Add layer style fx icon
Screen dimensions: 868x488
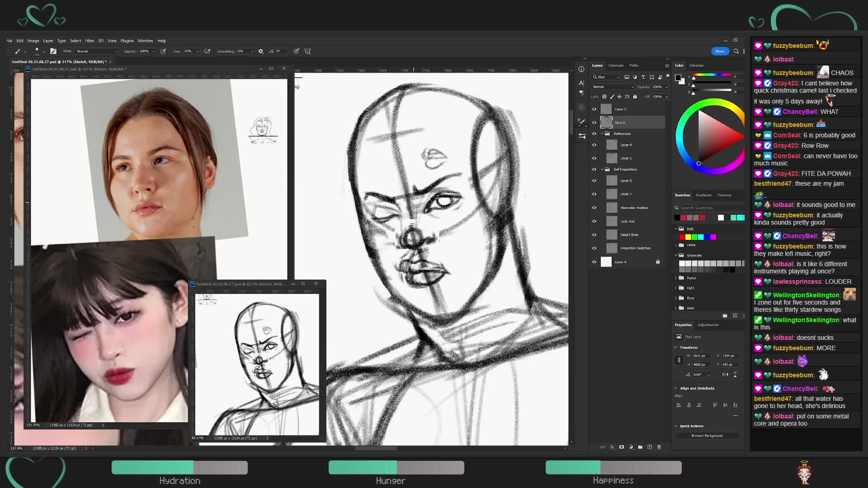612,447
